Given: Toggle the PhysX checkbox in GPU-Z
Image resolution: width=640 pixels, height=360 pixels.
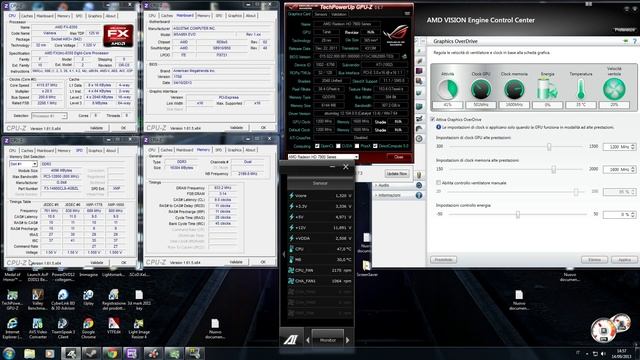Looking at the screenshot, I should [x=357, y=146].
